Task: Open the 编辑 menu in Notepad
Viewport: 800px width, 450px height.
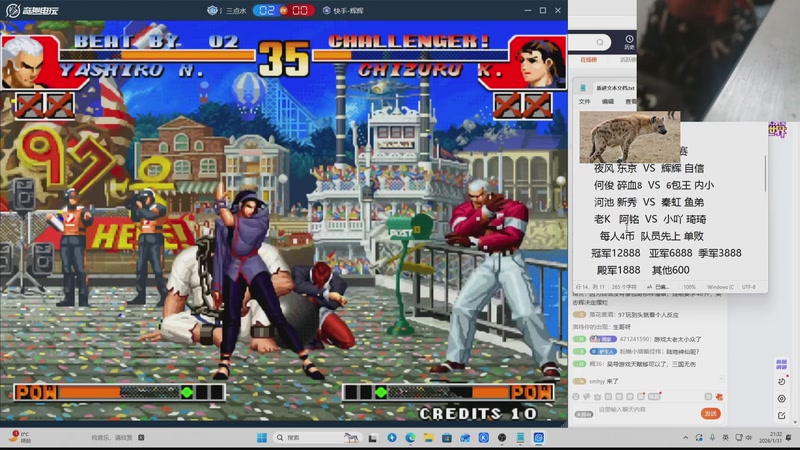Action: 608,102
